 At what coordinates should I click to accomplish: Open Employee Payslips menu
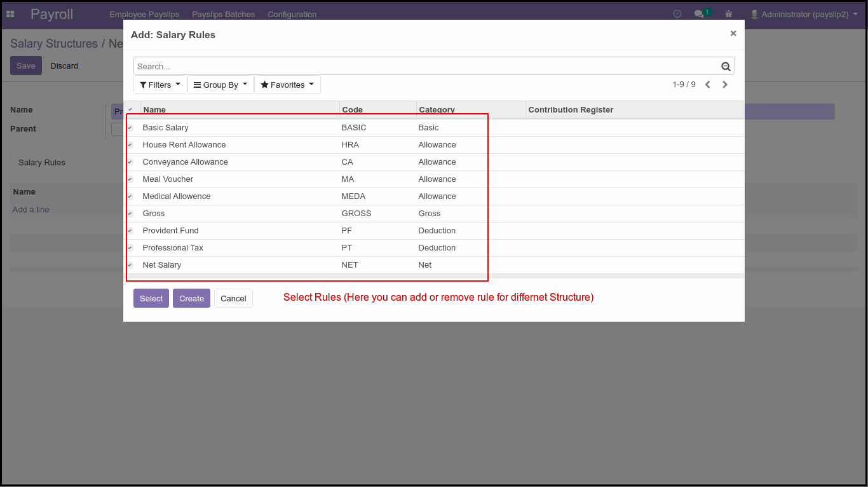click(144, 14)
